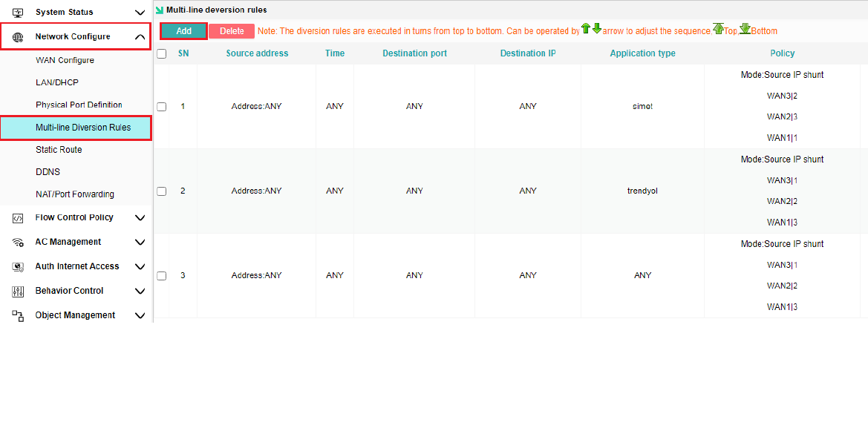Viewport: 868px width, 428px height.
Task: Click the Auth Internet Access icon
Action: 19,267
